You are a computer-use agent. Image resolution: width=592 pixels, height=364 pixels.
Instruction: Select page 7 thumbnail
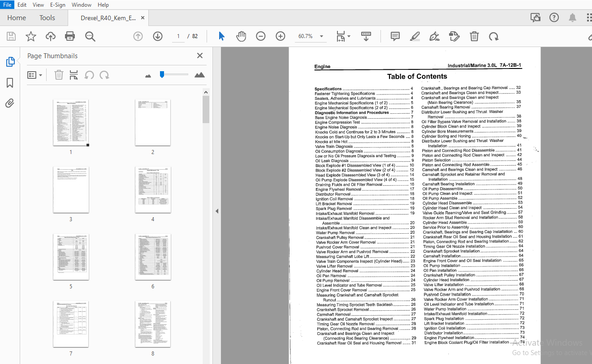[x=71, y=324]
